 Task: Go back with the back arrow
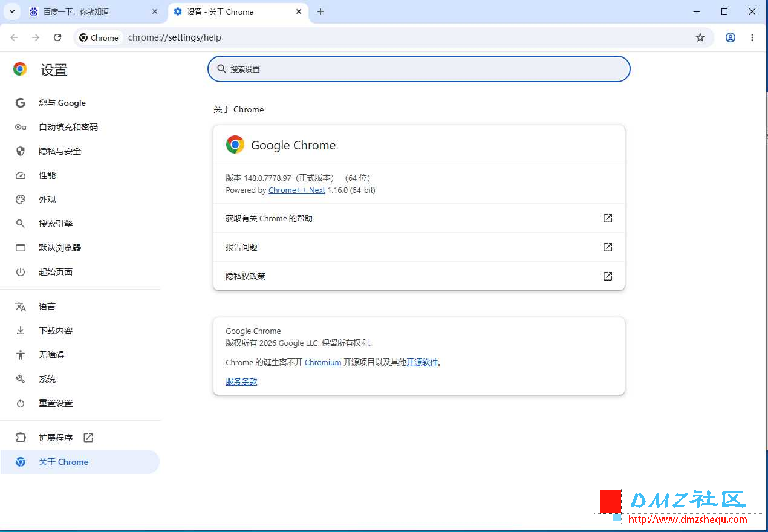click(14, 37)
